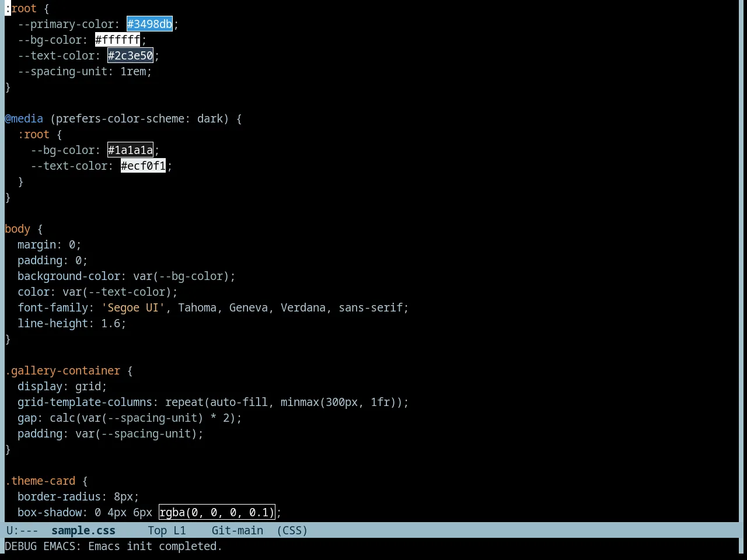
Task: Click the sample.css buffer name in mode line
Action: point(83,530)
